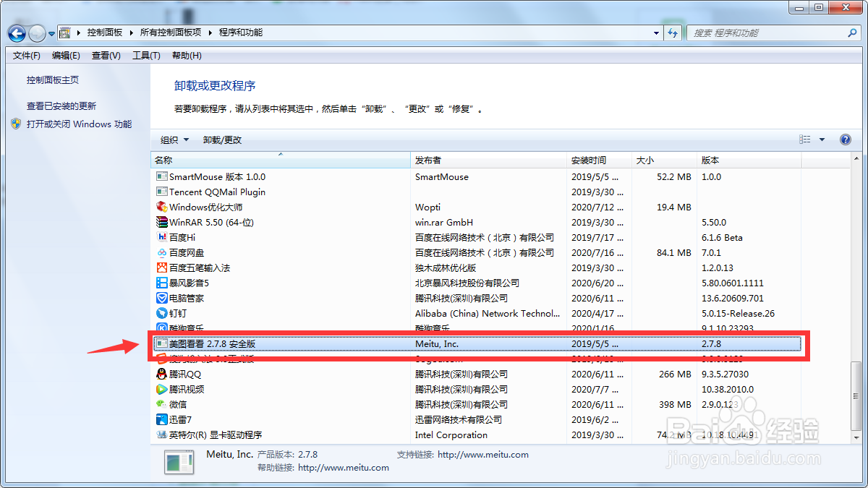The image size is (868, 488).
Task: Click the 腾讯QQ penguin icon
Action: 162,374
